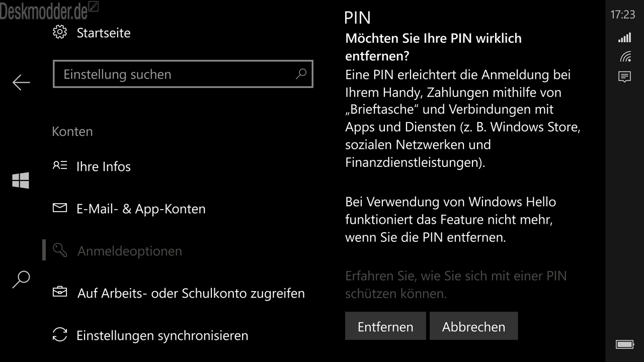Screen dimensions: 644x362
Task: Select Anmeldeoptionen in the Konten list
Action: click(x=118, y=251)
